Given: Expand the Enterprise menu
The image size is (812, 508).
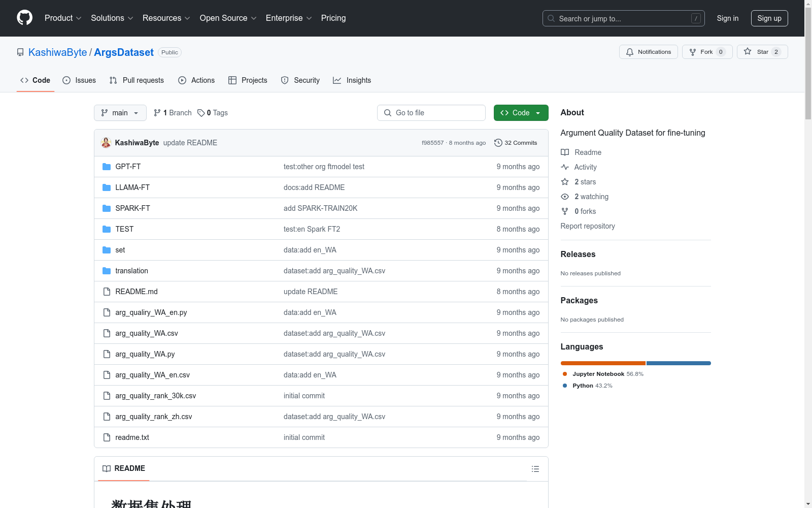Looking at the screenshot, I should (289, 18).
